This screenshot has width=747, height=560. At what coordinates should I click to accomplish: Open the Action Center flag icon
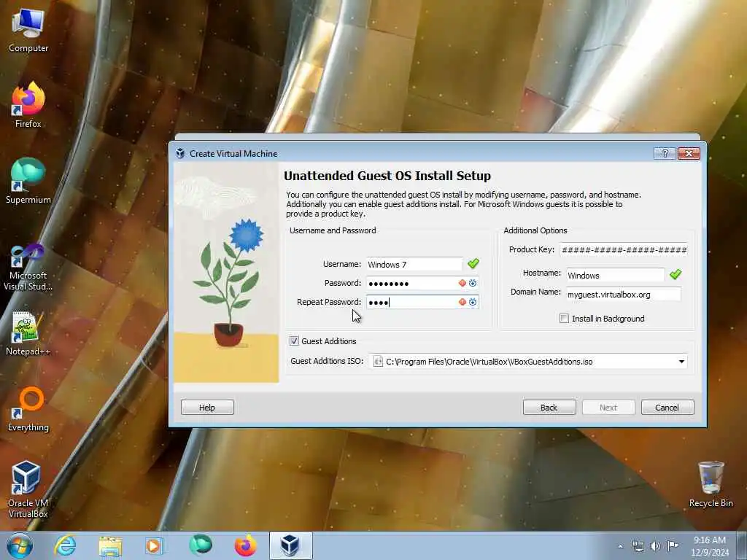point(673,545)
